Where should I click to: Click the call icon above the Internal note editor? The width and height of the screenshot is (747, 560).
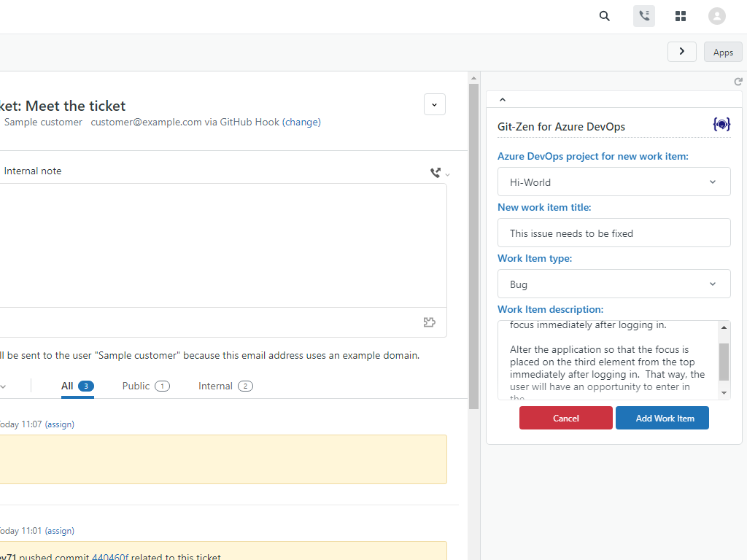coord(435,172)
